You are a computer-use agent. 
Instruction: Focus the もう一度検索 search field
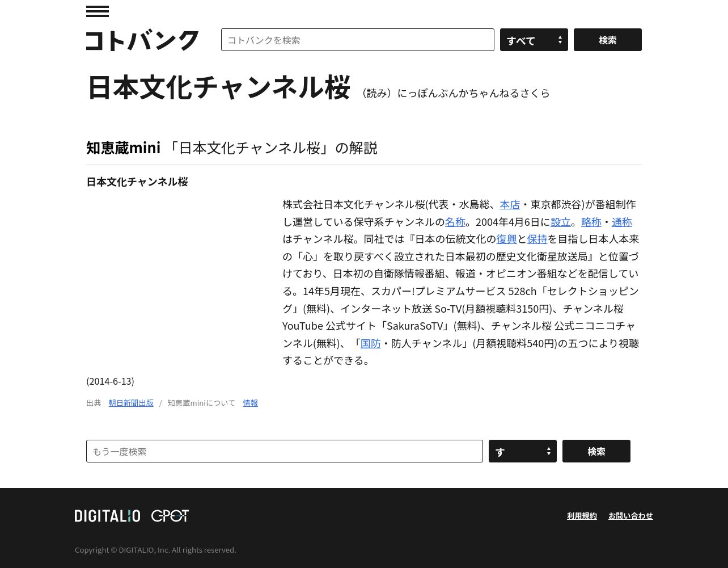tap(285, 451)
